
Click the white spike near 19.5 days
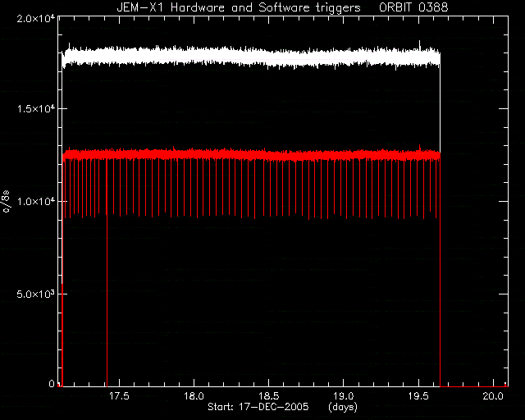419,44
